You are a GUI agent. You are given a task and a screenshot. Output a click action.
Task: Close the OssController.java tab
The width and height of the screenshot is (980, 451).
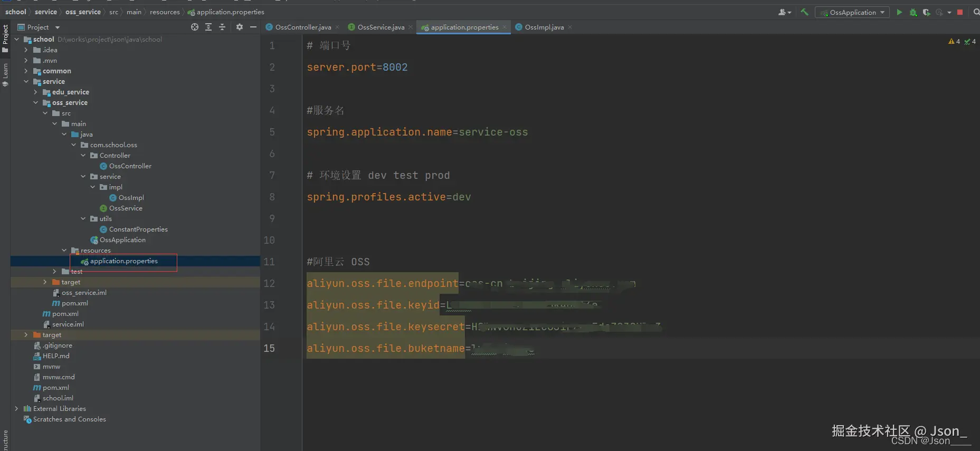click(x=338, y=27)
